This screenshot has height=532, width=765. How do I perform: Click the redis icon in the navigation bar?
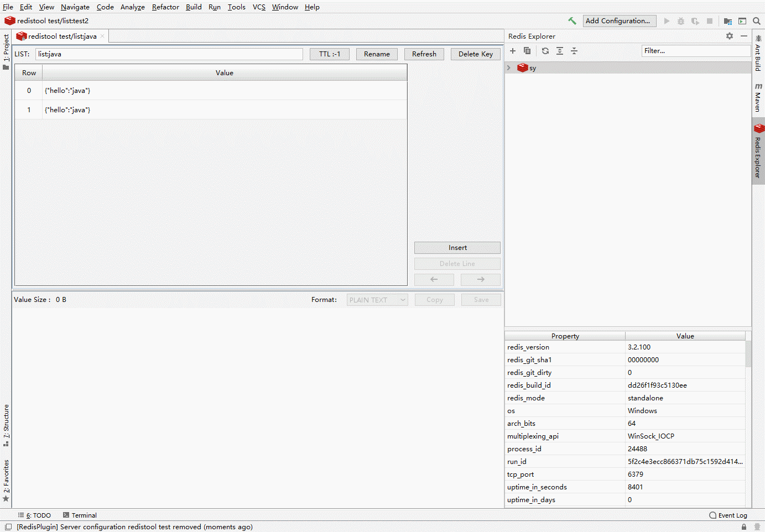coord(10,21)
